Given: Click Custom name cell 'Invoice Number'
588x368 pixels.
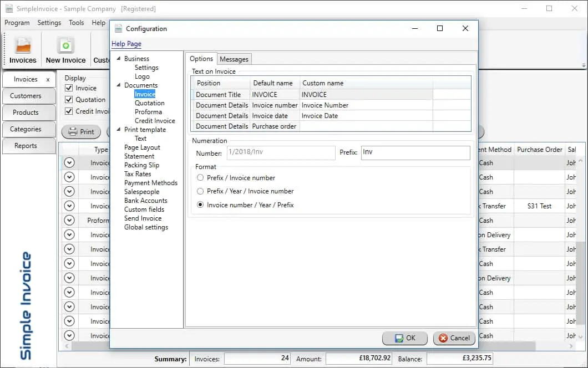Looking at the screenshot, I should (x=366, y=105).
